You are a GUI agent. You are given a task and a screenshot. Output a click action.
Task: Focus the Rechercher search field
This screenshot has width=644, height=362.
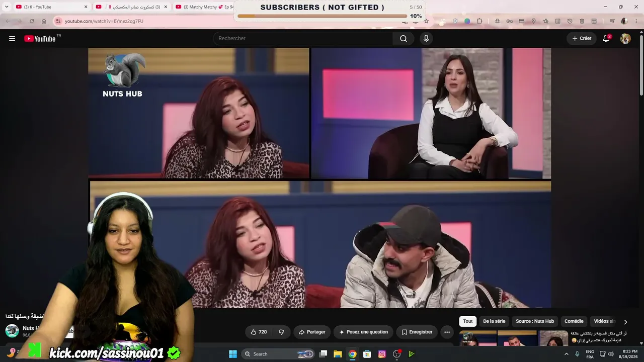(303, 39)
